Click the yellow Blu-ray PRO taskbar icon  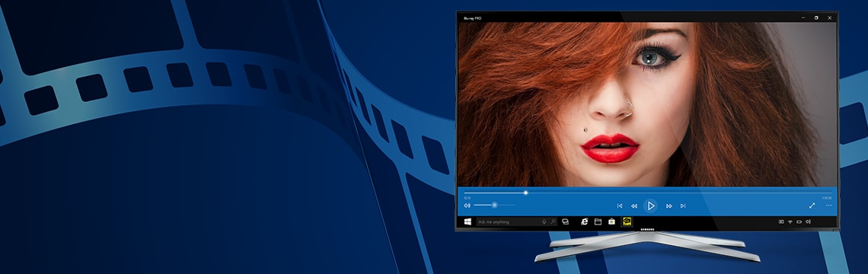(627, 221)
